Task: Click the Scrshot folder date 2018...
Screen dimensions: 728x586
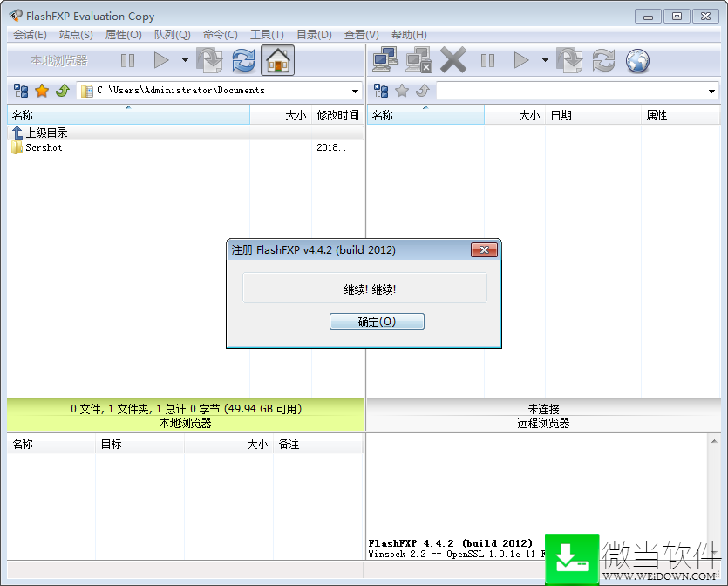Action: (x=334, y=147)
